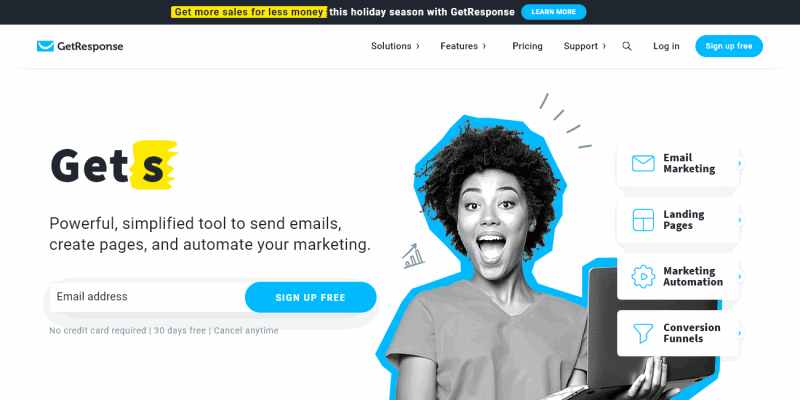The width and height of the screenshot is (800, 400).
Task: Click arrow next to Landing Pages card
Action: coord(739,220)
